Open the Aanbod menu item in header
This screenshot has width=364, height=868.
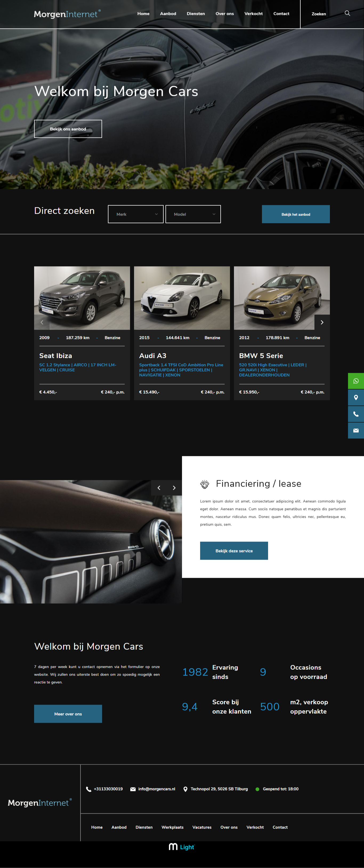coord(168,14)
